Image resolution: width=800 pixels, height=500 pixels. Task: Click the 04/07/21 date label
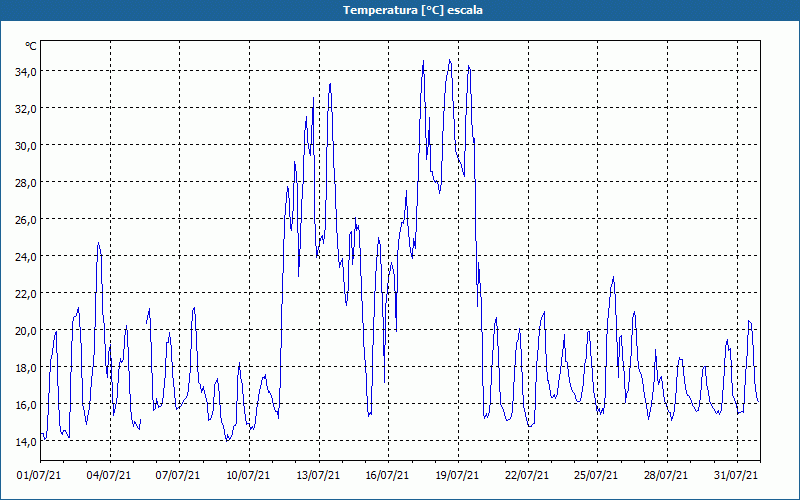[109, 476]
